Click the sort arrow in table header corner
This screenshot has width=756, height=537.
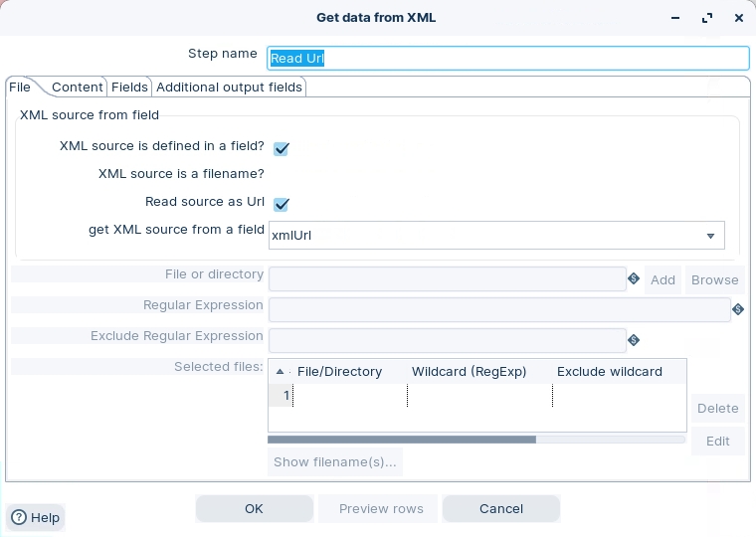point(280,372)
